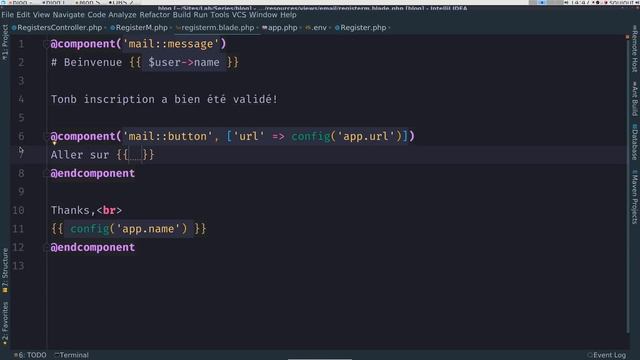Click the app.php tab file icon
Image resolution: width=640 pixels, height=360 pixels.
[x=264, y=28]
